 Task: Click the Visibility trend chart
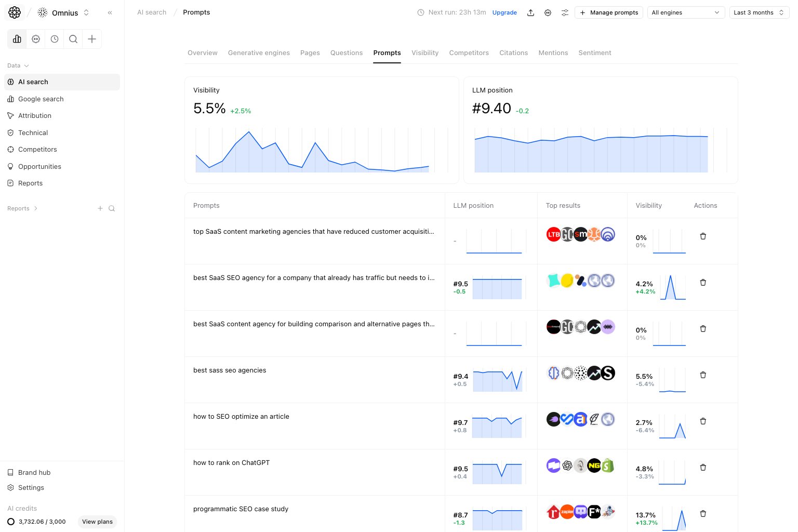coord(322,150)
